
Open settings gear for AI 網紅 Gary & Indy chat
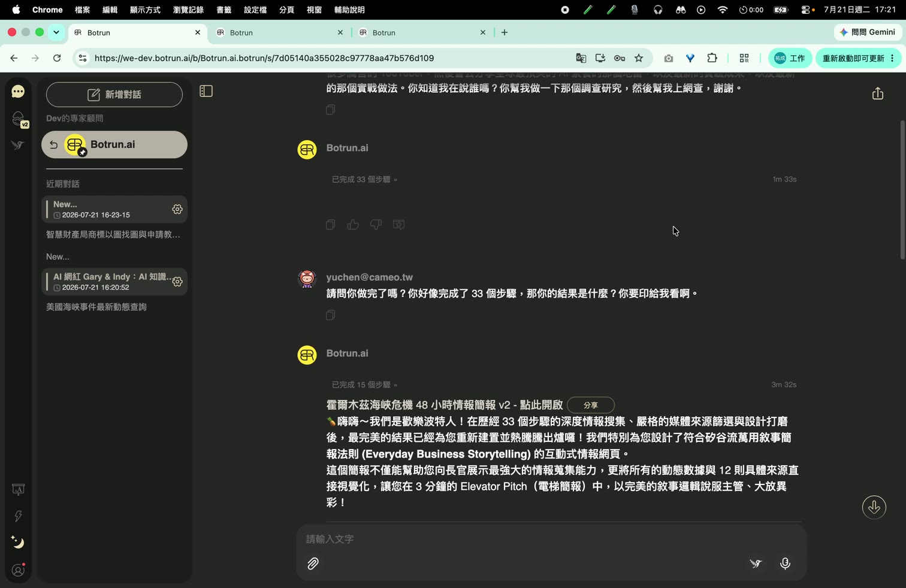177,282
